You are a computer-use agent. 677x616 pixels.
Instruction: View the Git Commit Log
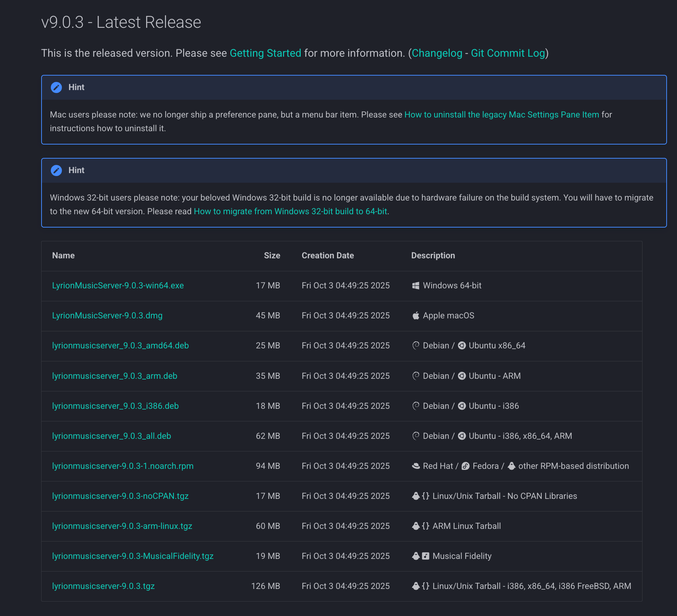(508, 53)
